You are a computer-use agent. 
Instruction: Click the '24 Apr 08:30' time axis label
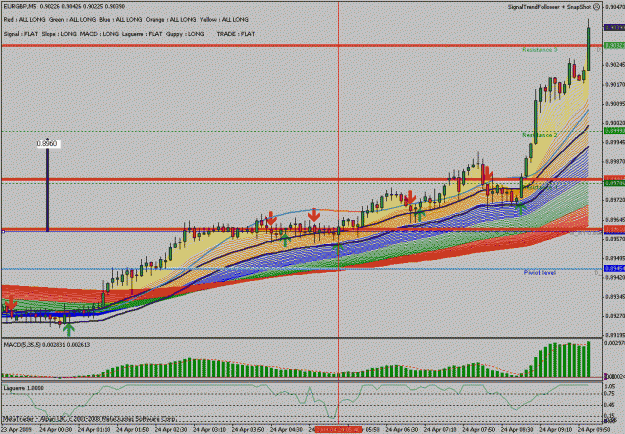click(517, 430)
